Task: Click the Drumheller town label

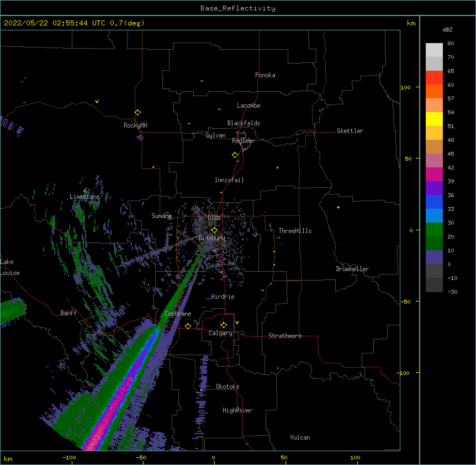Action: click(x=352, y=269)
